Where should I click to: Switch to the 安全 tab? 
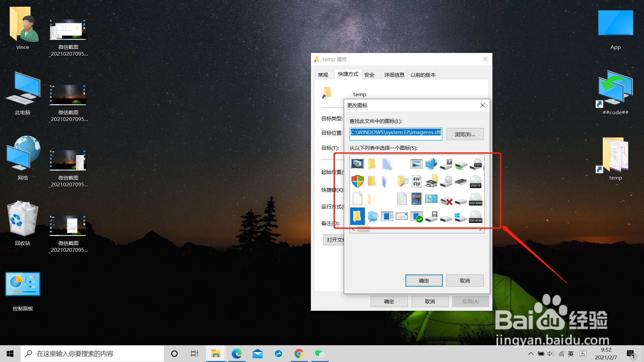[x=369, y=75]
